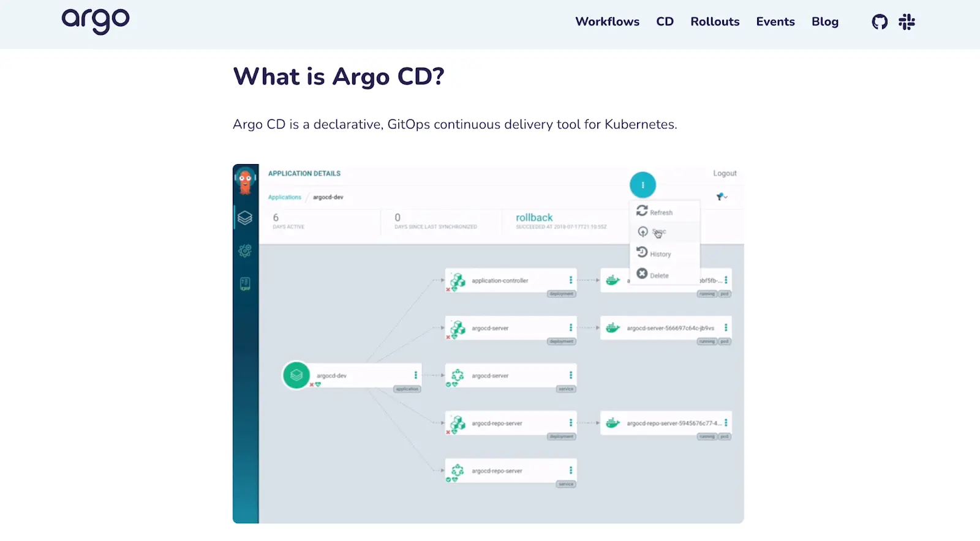Click the argocd-dev breadcrumb text
The width and height of the screenshot is (980, 541).
(x=328, y=197)
